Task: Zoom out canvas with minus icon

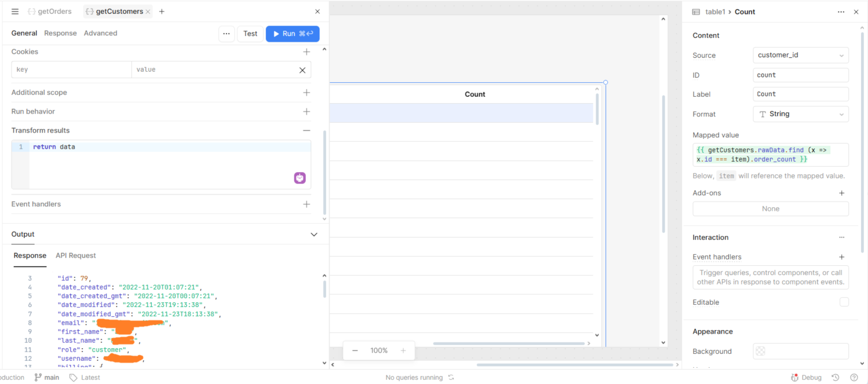Action: 355,350
